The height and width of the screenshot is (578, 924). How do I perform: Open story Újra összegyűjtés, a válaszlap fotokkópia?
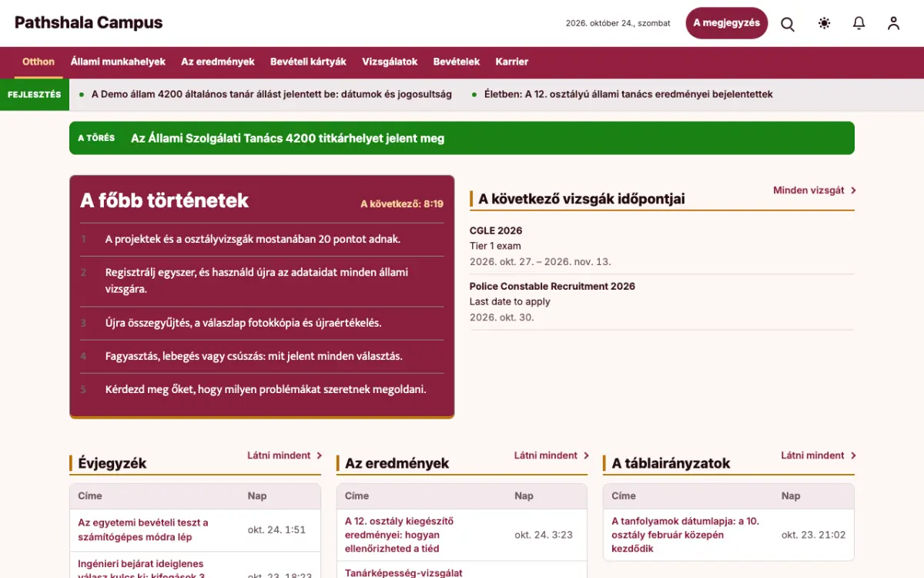(x=243, y=322)
